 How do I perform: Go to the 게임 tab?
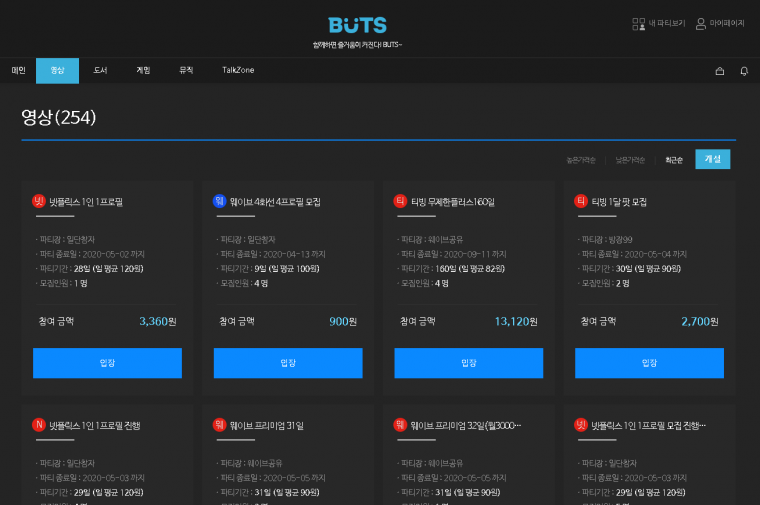click(143, 71)
